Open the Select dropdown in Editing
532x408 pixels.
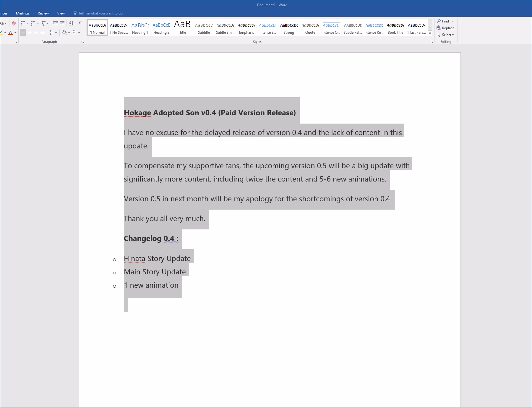[x=447, y=35]
